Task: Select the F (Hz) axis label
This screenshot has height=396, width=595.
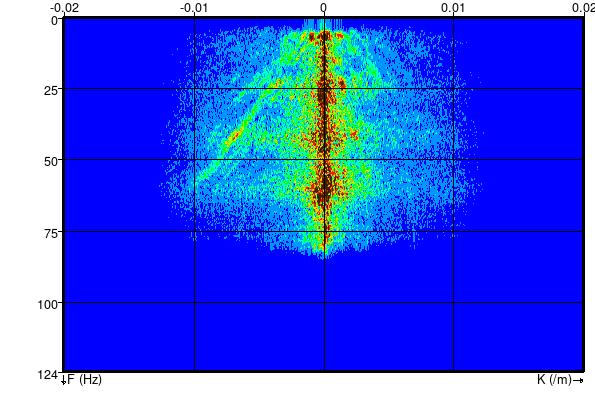Action: coord(84,379)
